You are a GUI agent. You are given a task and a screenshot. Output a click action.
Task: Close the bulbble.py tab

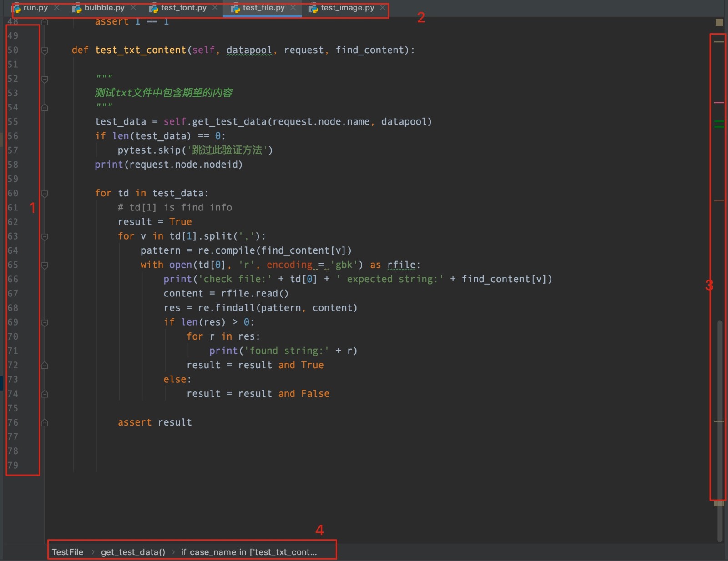click(x=133, y=8)
